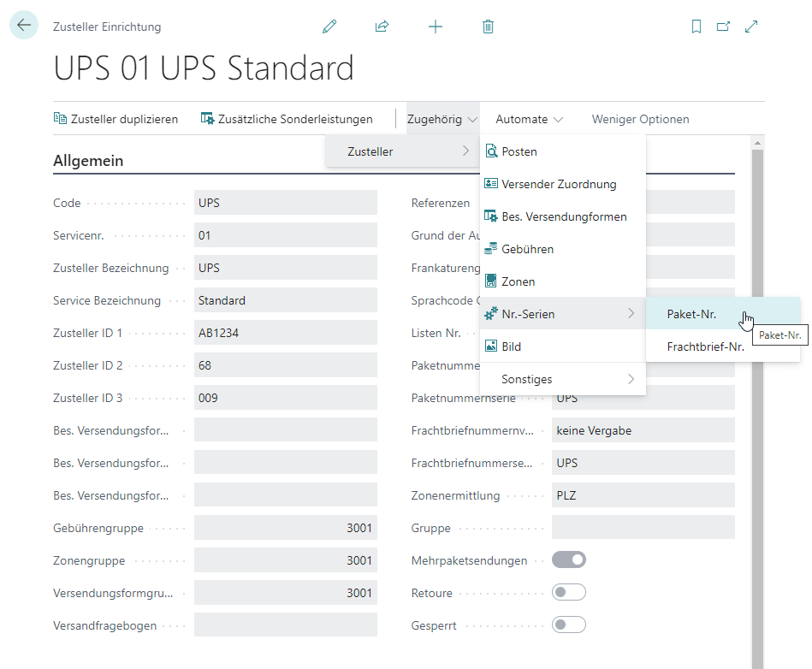The height and width of the screenshot is (669, 812).
Task: Click the scrollbar up arrow
Action: (x=757, y=143)
